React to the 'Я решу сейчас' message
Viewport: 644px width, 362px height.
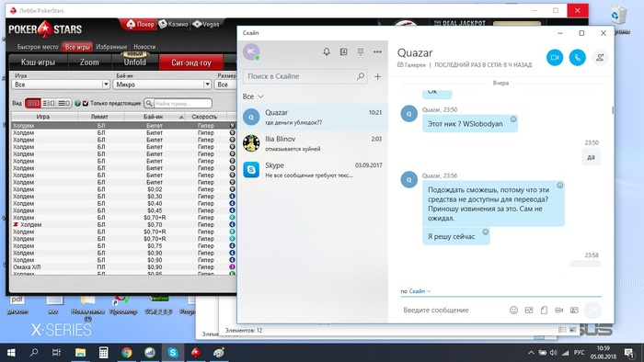[x=485, y=232]
